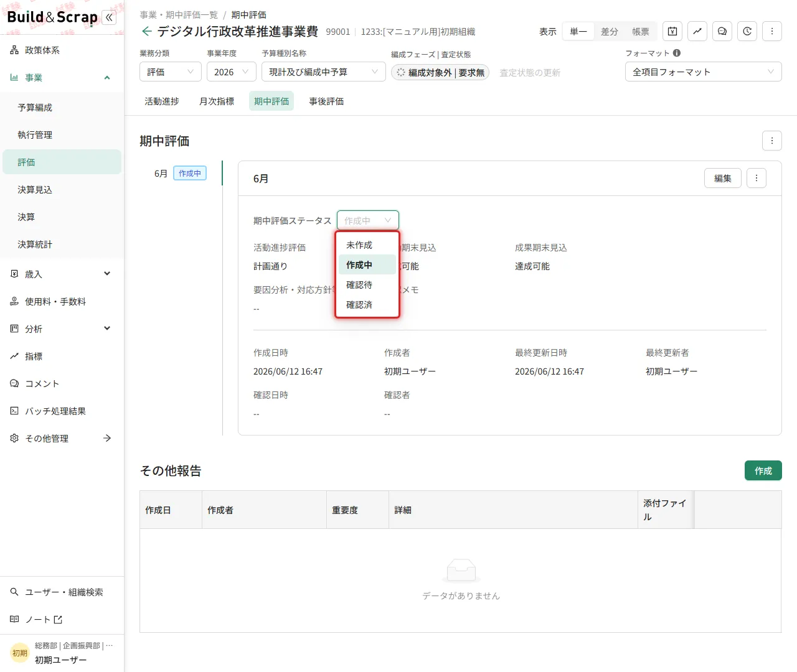Switch to the 事後評価 tab
Image resolution: width=797 pixels, height=672 pixels.
(x=326, y=101)
